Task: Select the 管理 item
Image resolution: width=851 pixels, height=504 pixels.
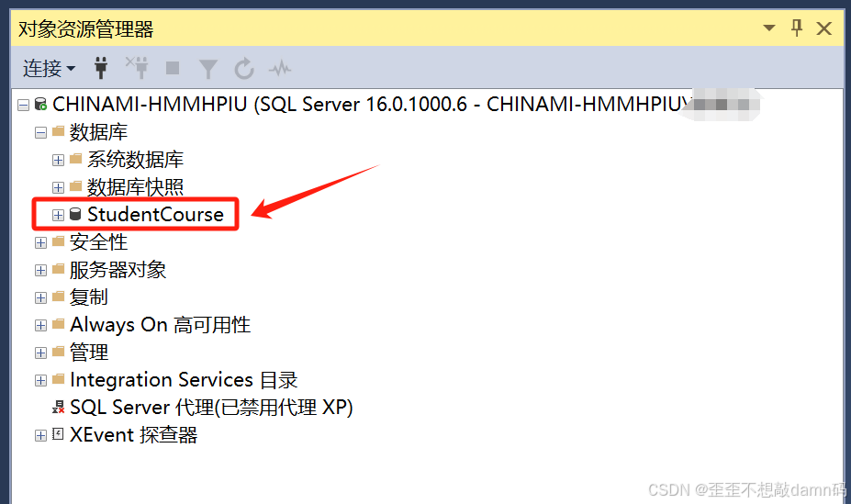Action: pos(88,353)
